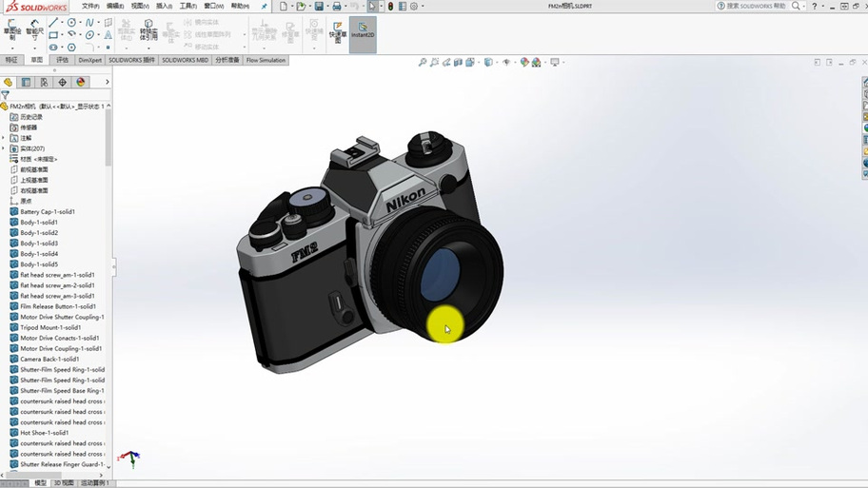Switch to the DimXpert ribbon tab

coord(89,60)
